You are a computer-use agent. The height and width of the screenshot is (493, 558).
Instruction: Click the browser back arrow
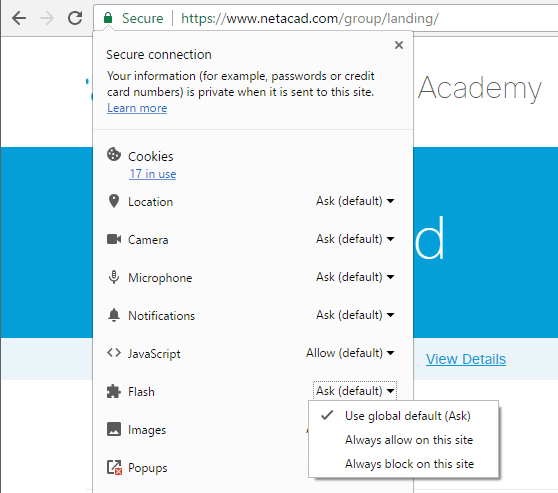point(19,18)
